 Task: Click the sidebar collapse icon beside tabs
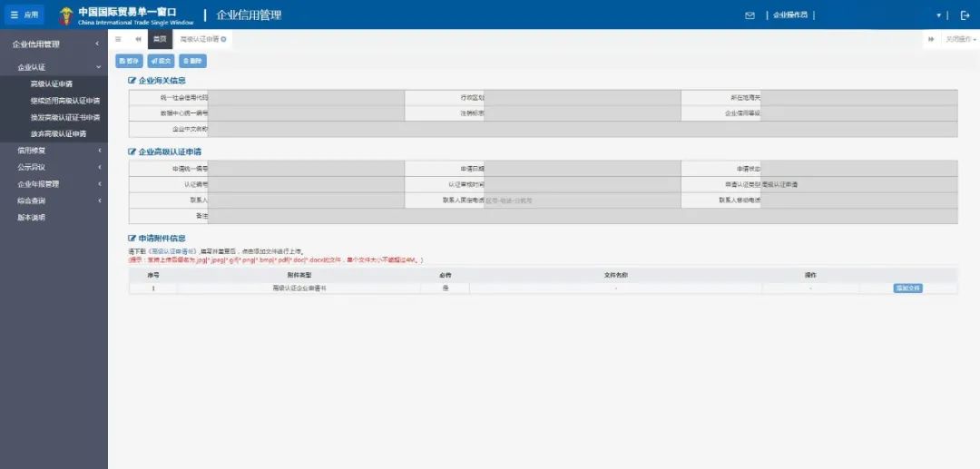(x=118, y=40)
